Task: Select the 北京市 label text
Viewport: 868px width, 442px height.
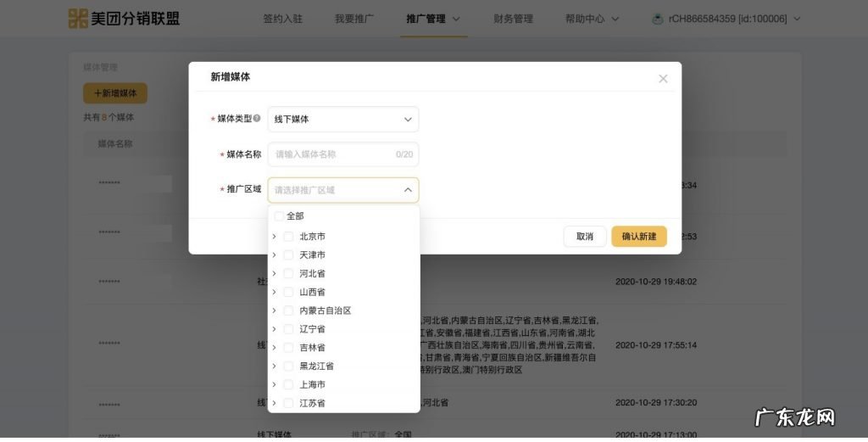Action: 312,237
